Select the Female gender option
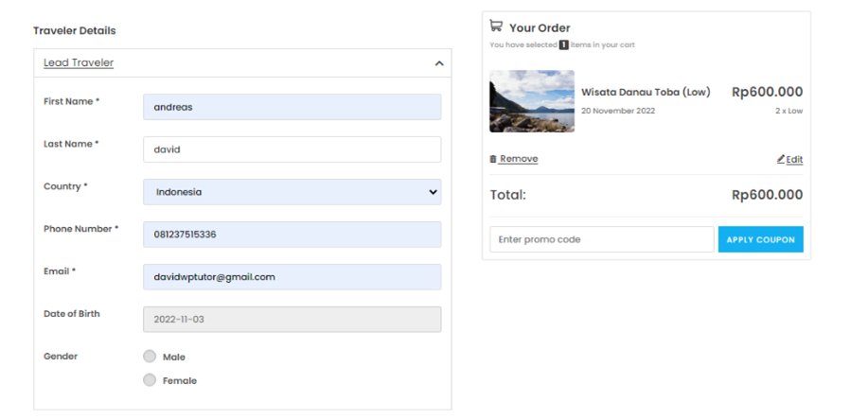This screenshot has width=868, height=419. point(150,380)
